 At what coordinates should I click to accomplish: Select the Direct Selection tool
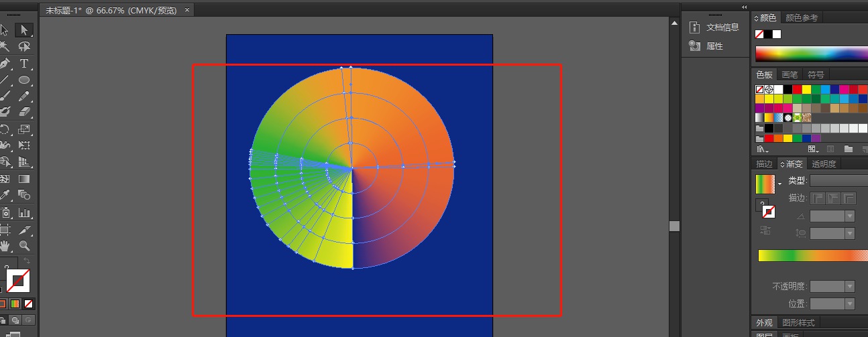click(24, 30)
